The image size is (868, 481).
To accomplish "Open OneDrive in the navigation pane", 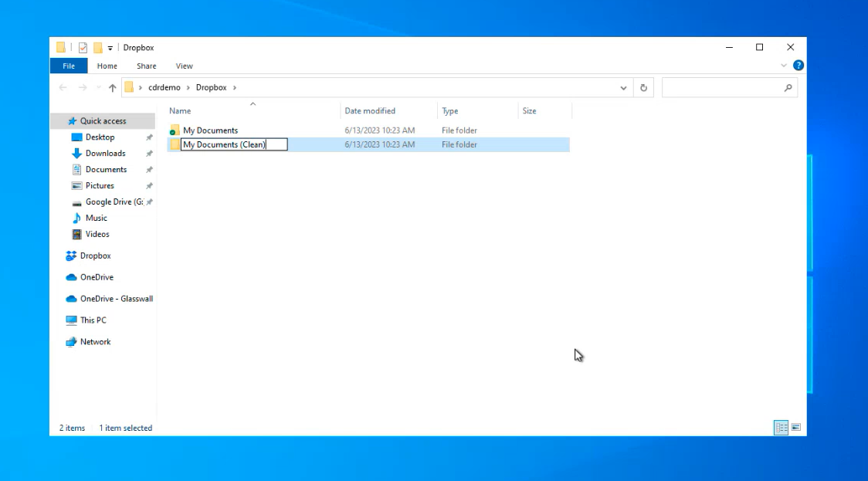I will point(97,277).
